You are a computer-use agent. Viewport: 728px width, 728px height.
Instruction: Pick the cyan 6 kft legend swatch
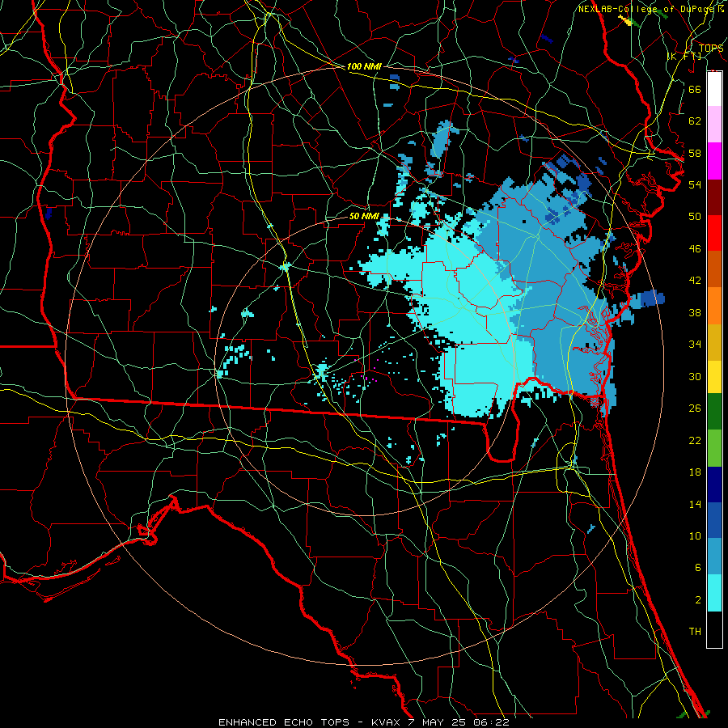point(714,593)
